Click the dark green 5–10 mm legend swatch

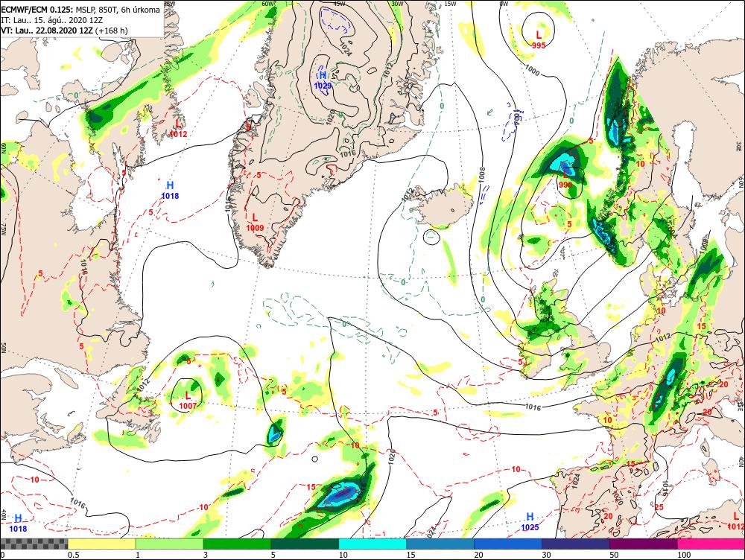(305, 544)
